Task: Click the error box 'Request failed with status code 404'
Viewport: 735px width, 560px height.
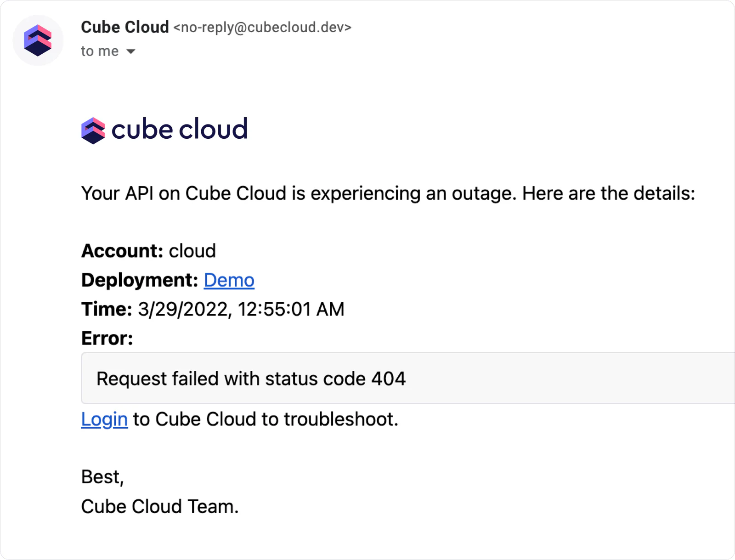Action: tap(408, 379)
